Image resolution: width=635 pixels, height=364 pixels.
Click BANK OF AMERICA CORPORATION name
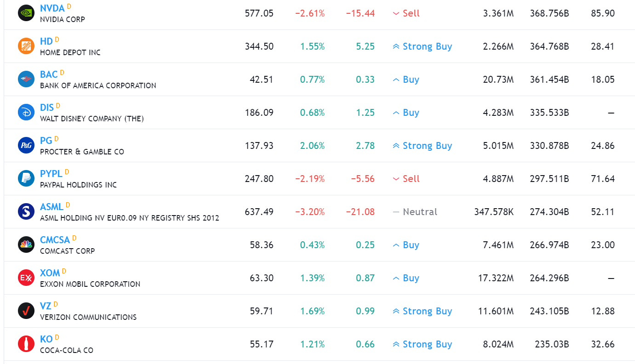[98, 85]
